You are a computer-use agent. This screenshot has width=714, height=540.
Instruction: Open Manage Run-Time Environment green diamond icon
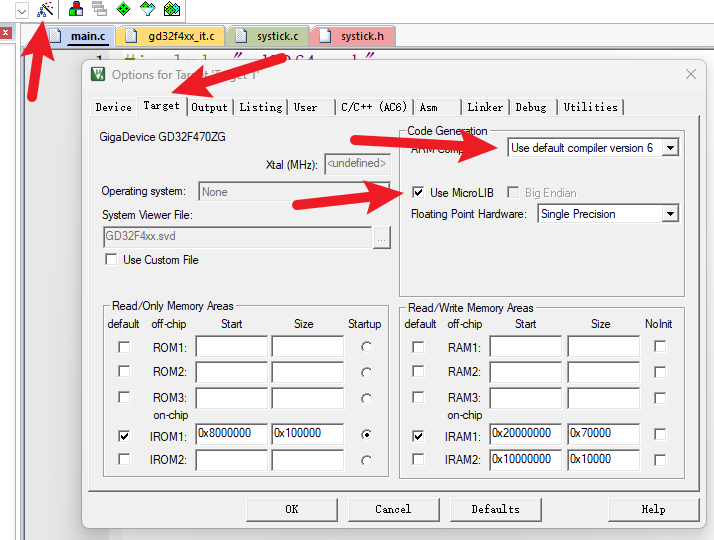coord(123,8)
